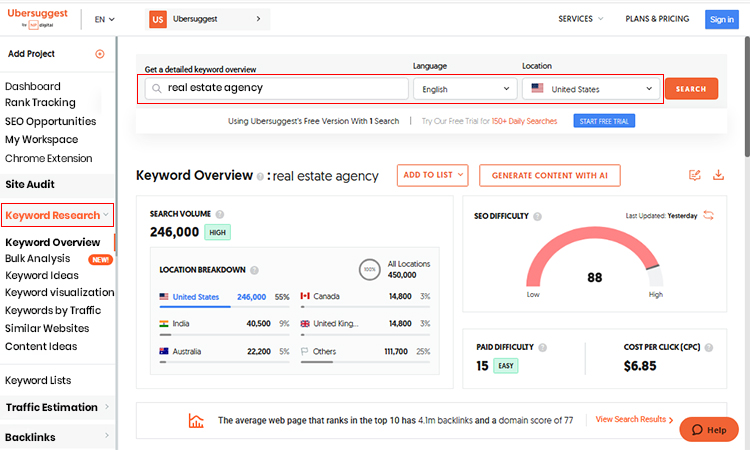Click the SEO Difficulty help icon
Screen dimensions: 750x450
pyautogui.click(x=538, y=216)
